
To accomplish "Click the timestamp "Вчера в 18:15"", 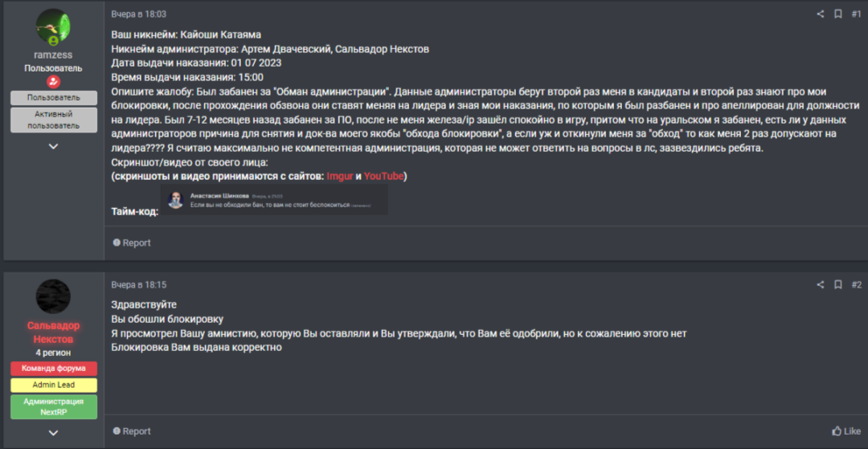I will click(138, 284).
